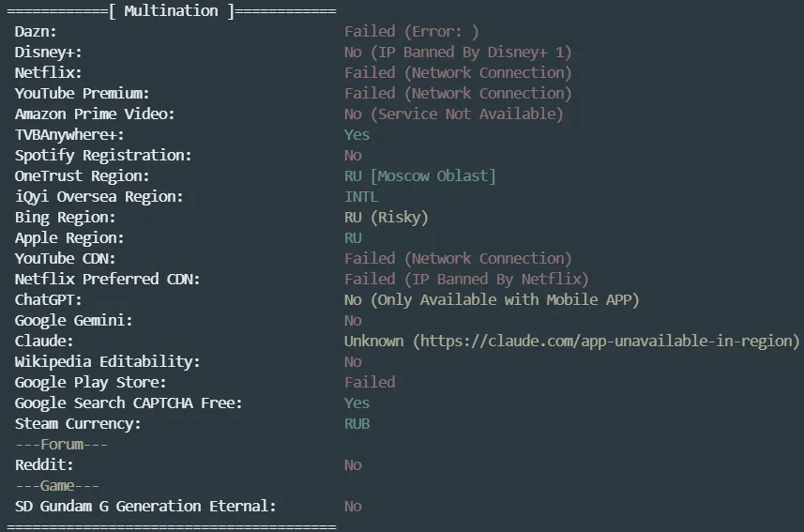The width and height of the screenshot is (804, 532).
Task: Click the Bing Region RU (Risky) value
Action: [386, 218]
